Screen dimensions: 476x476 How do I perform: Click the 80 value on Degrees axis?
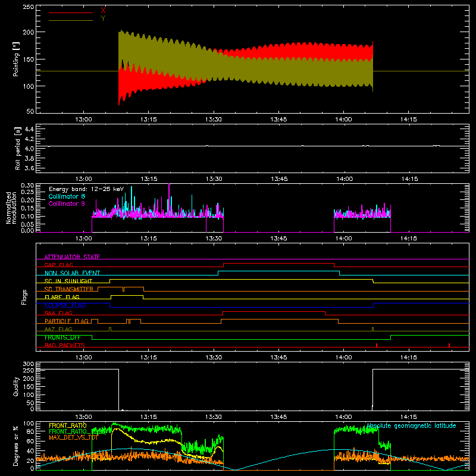click(x=31, y=431)
